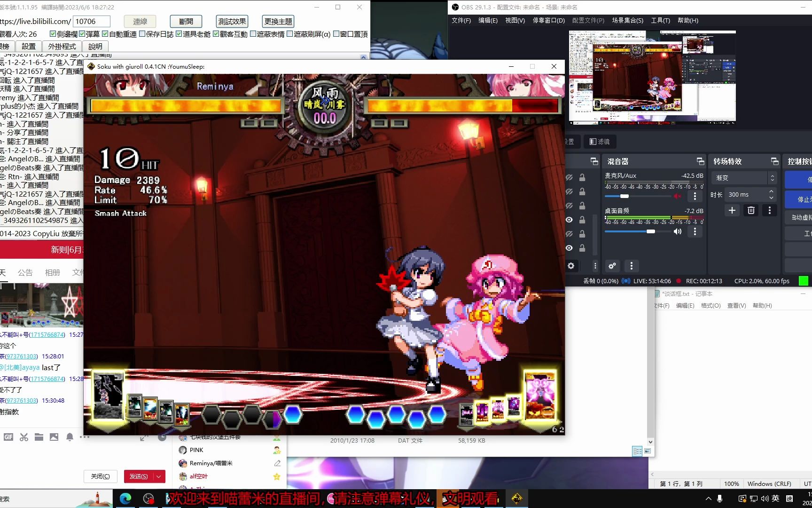Undock the OBS sources panel
Screen dimensions: 812x508
point(594,161)
